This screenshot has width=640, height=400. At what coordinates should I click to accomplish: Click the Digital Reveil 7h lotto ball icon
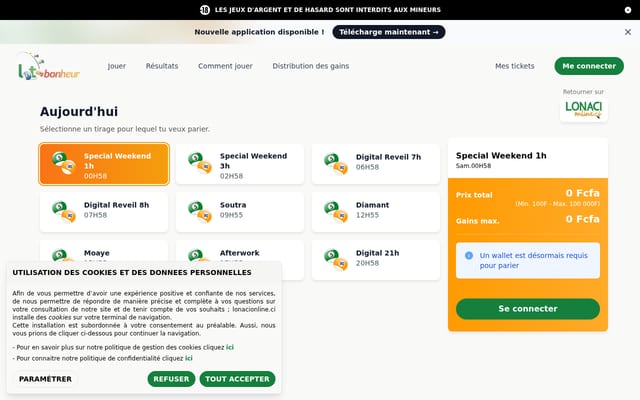tap(336, 164)
